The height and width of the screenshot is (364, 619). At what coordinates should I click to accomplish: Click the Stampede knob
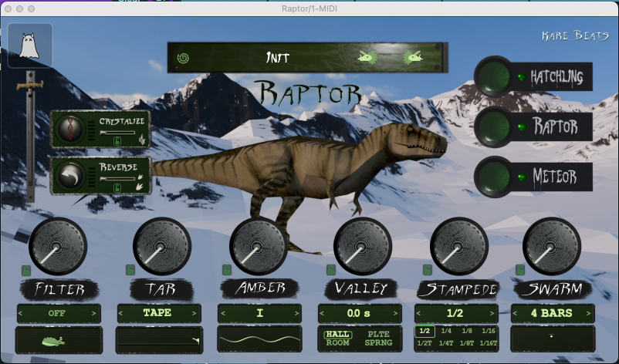pyautogui.click(x=459, y=247)
